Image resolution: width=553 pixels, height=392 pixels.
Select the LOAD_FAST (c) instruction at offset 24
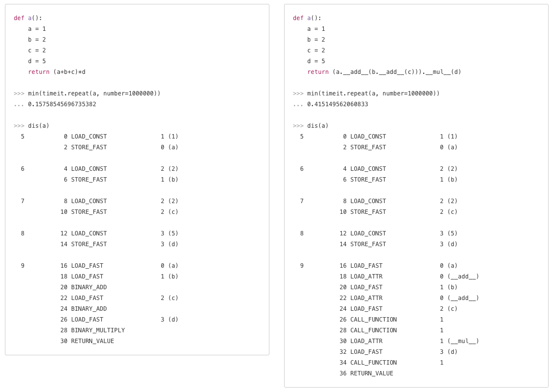click(399, 309)
